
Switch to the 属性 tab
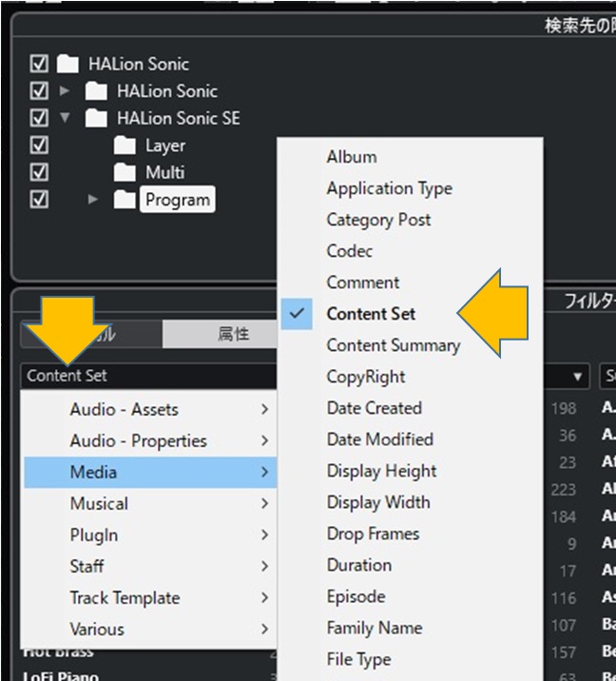(x=221, y=334)
